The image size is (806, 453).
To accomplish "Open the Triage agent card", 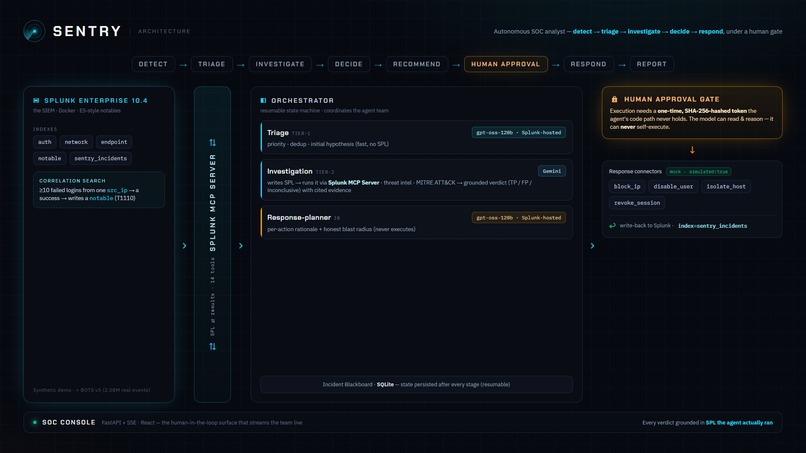I will [x=417, y=137].
